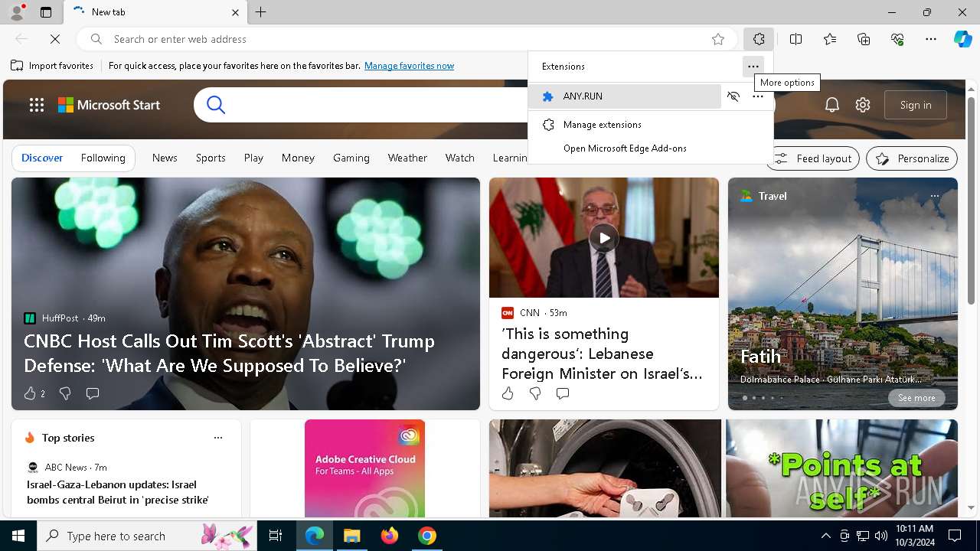
Task: Open the notifications bell
Action: click(x=832, y=105)
